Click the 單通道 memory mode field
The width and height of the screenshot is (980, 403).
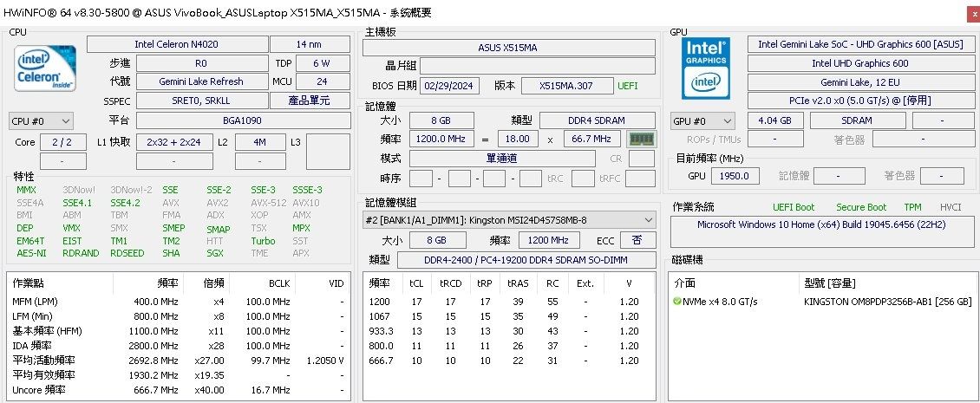[x=502, y=159]
